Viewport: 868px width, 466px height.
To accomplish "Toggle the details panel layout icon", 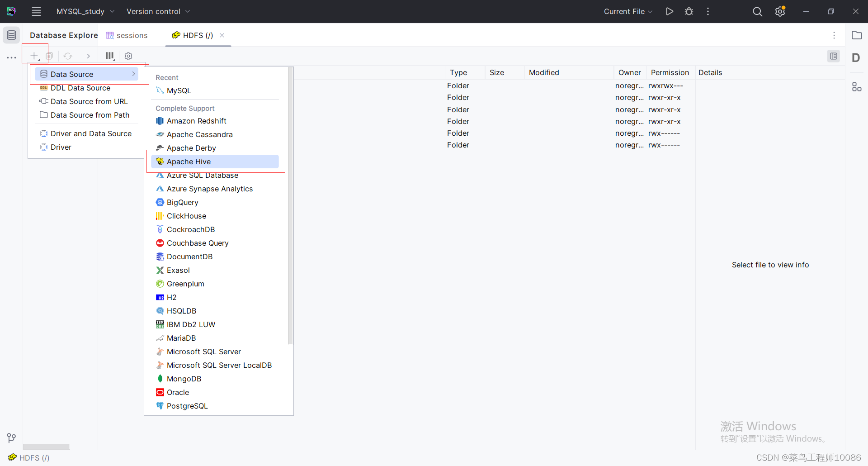I will pos(834,56).
